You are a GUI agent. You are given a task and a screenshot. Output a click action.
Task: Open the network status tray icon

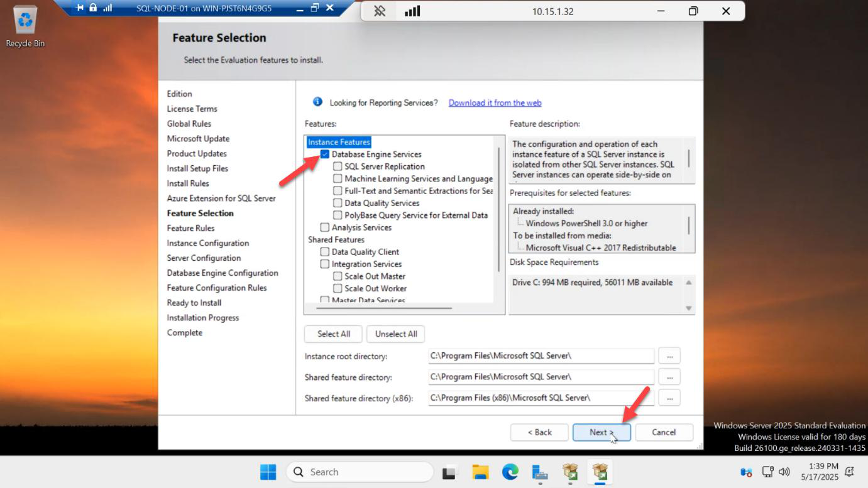(x=767, y=472)
